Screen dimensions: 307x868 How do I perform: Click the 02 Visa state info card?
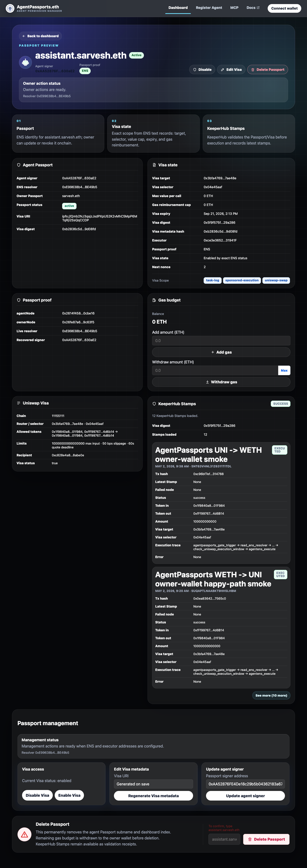coord(153,133)
